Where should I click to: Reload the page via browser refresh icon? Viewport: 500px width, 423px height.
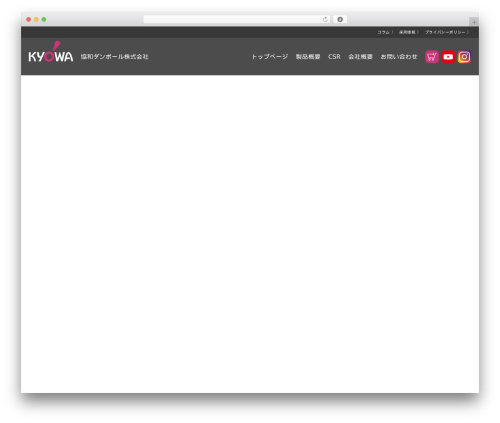(x=325, y=19)
